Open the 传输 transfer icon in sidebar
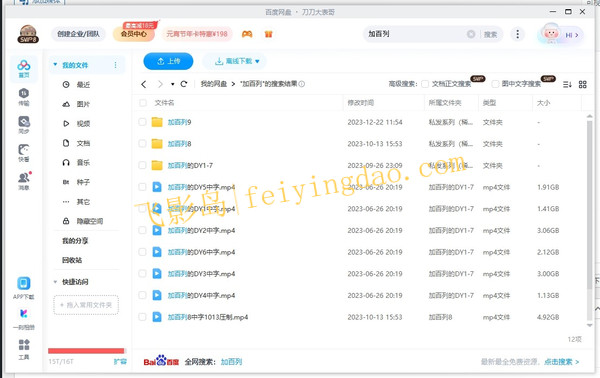 click(24, 97)
